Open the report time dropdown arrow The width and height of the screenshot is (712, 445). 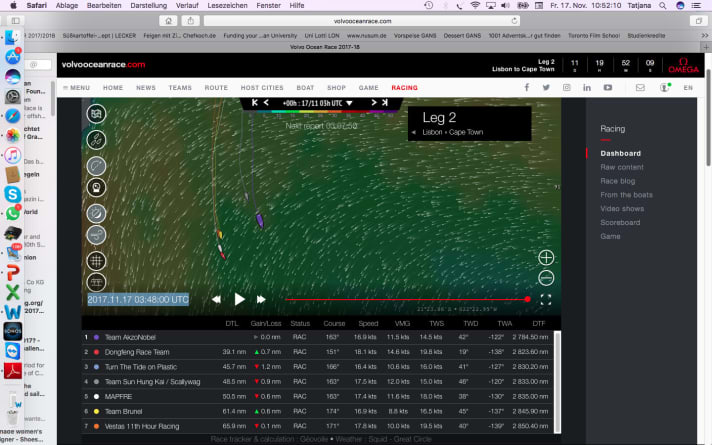349,104
